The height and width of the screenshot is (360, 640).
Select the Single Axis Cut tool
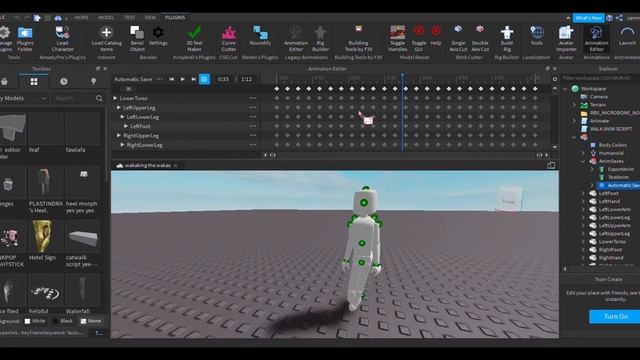pos(458,39)
